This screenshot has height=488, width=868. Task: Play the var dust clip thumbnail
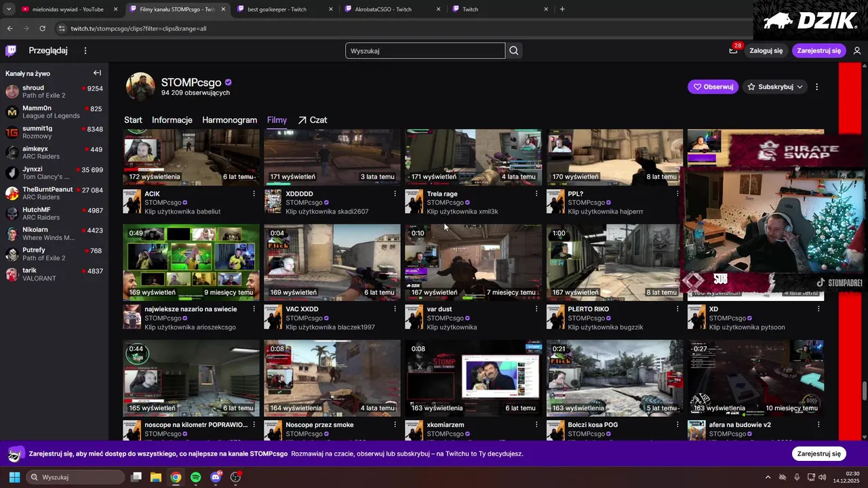pyautogui.click(x=473, y=262)
